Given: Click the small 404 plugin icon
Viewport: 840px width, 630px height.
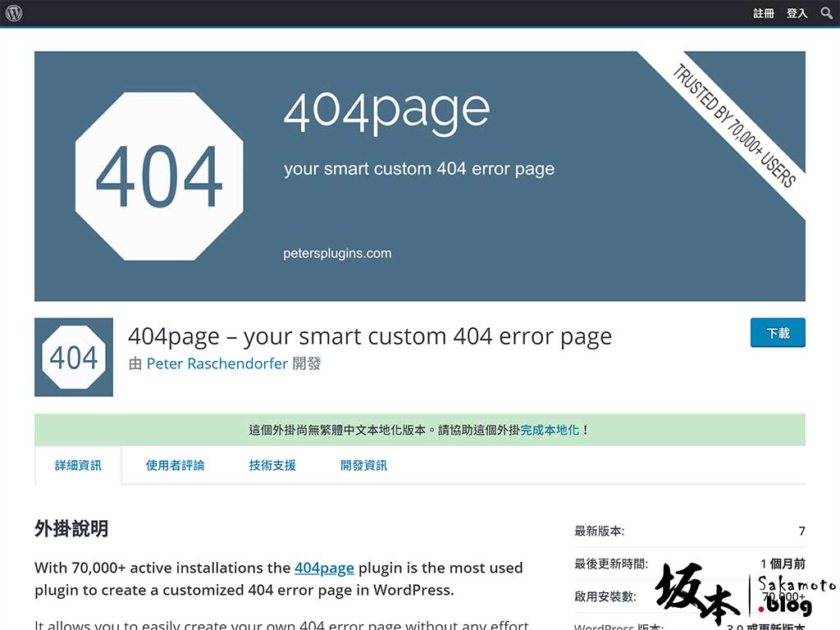Looking at the screenshot, I should pos(74,358).
